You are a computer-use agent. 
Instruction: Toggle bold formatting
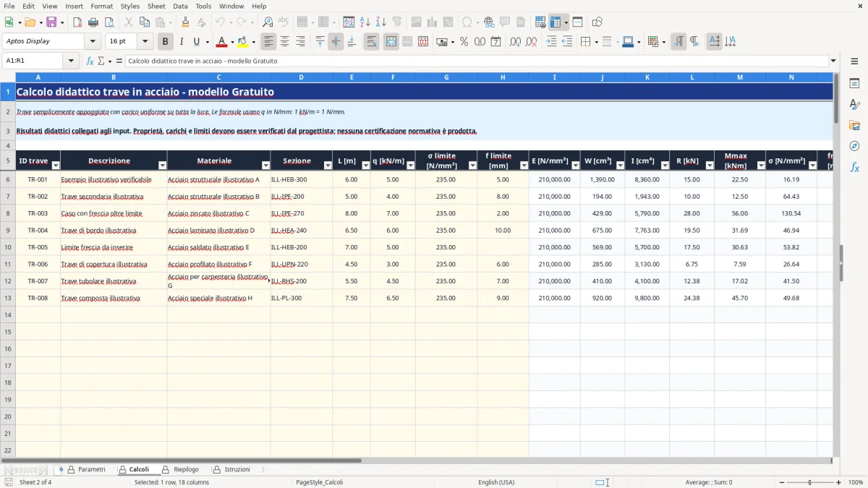tap(166, 42)
